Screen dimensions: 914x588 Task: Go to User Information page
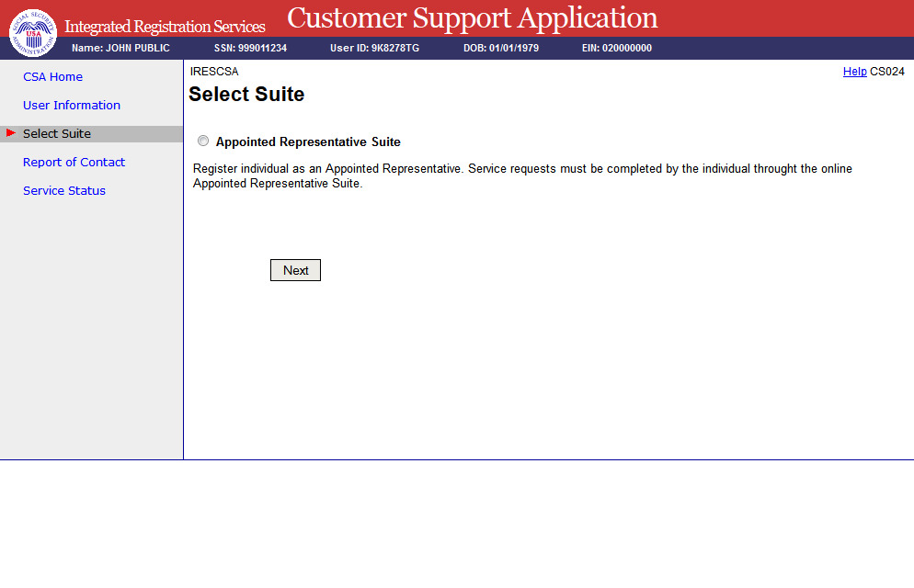(x=72, y=106)
